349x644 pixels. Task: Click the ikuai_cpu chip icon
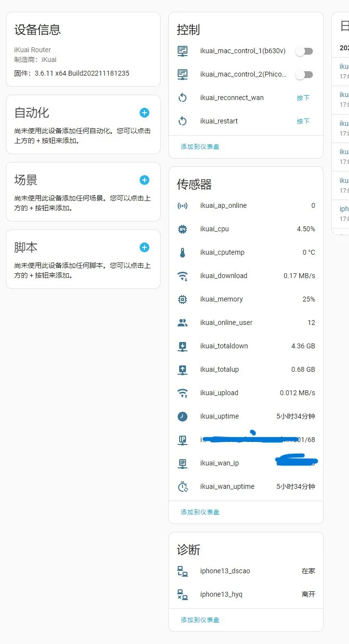point(183,229)
